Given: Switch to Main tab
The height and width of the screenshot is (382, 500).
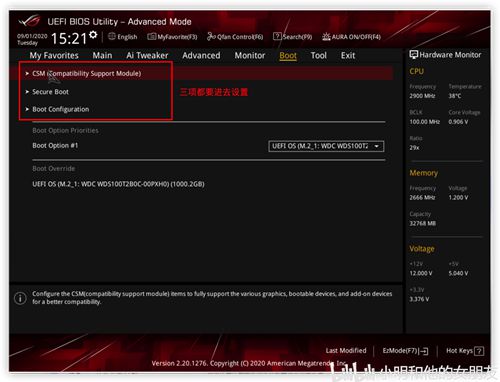Looking at the screenshot, I should click(102, 55).
